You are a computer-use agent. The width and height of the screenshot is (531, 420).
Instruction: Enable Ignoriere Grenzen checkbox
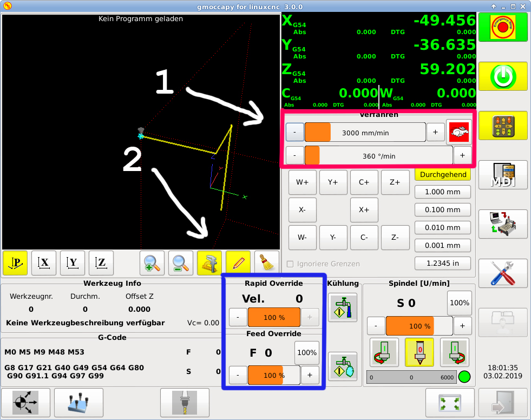tap(290, 264)
